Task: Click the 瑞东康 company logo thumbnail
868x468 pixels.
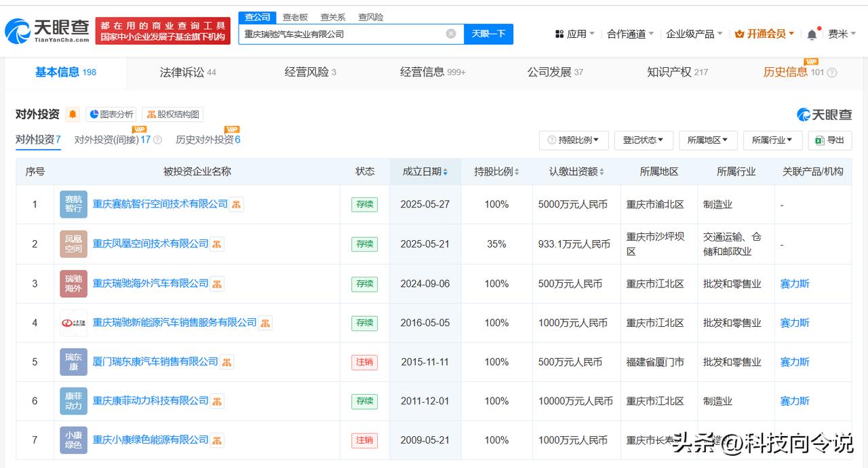Action: coord(73,362)
